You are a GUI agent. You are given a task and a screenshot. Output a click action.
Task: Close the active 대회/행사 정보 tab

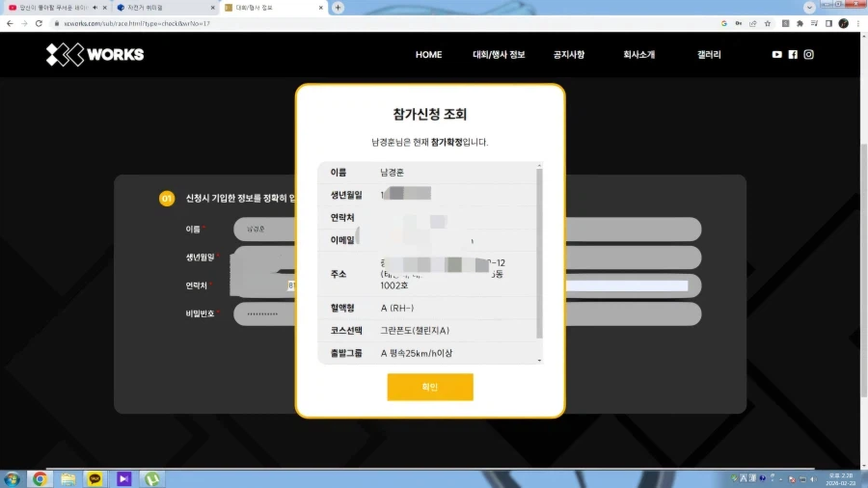320,8
